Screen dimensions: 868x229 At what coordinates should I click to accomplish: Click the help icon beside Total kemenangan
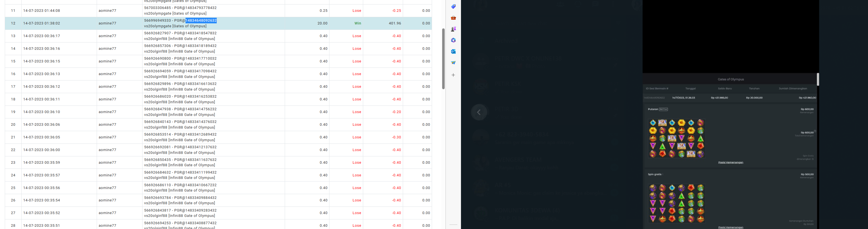(x=815, y=131)
